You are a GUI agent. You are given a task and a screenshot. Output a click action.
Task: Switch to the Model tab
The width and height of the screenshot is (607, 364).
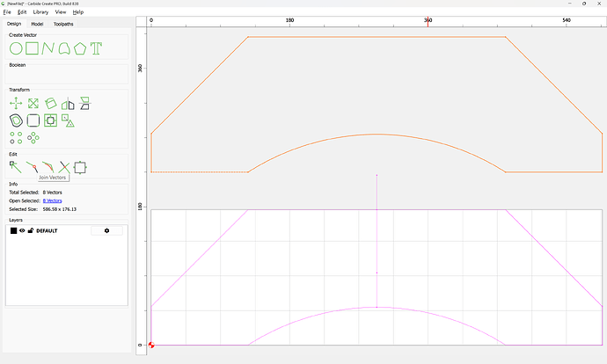37,24
